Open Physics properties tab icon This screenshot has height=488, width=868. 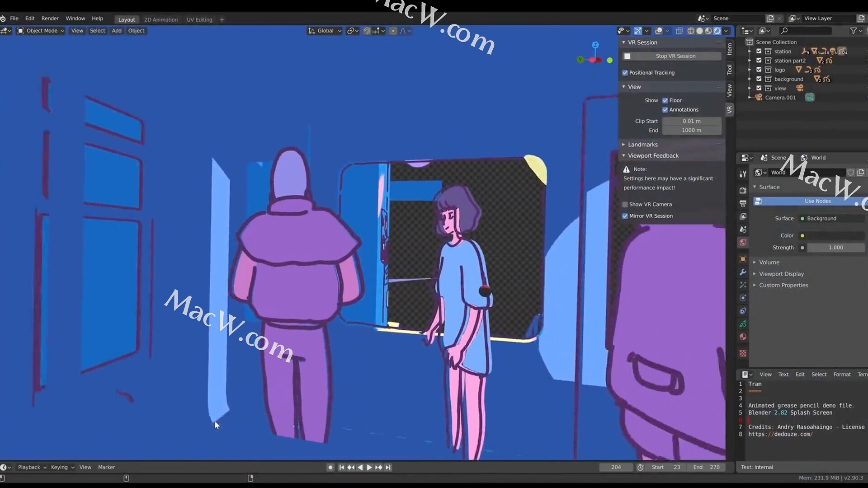(x=743, y=298)
